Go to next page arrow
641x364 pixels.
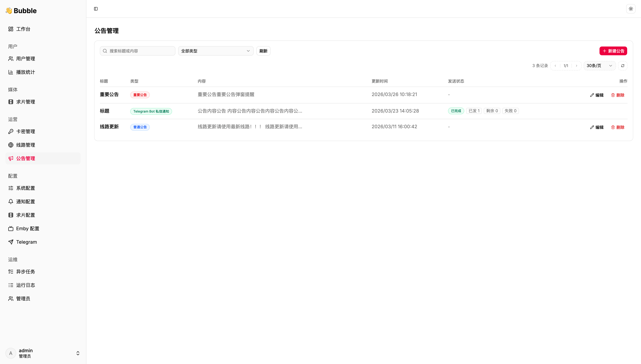tap(576, 66)
